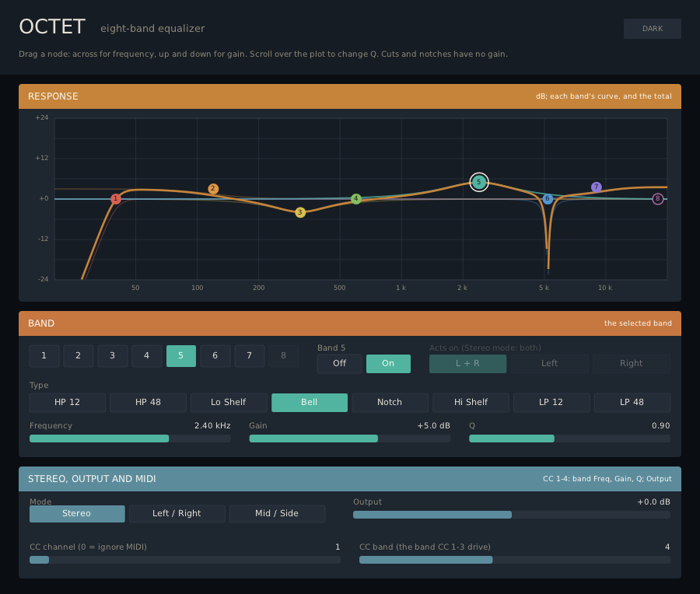This screenshot has width=700, height=594.
Task: Select HP 48 filter type
Action: point(148,402)
